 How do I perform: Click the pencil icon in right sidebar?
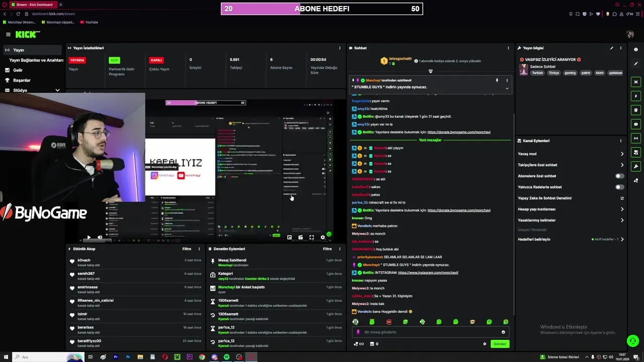[636, 63]
